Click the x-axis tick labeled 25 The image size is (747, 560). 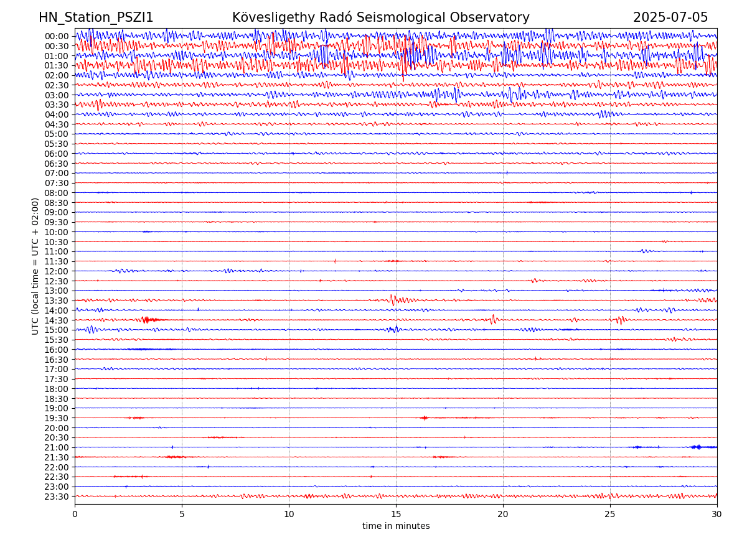coord(610,515)
